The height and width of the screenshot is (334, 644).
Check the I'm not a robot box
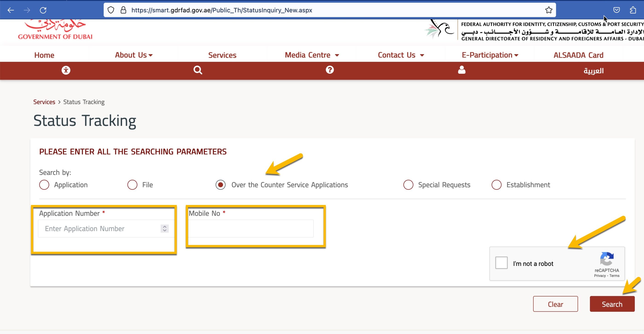point(501,263)
